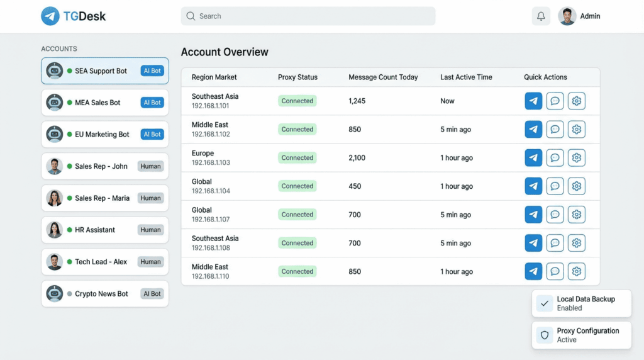Select the HR Assistant account
Viewport: 644px width, 360px height.
[105, 230]
